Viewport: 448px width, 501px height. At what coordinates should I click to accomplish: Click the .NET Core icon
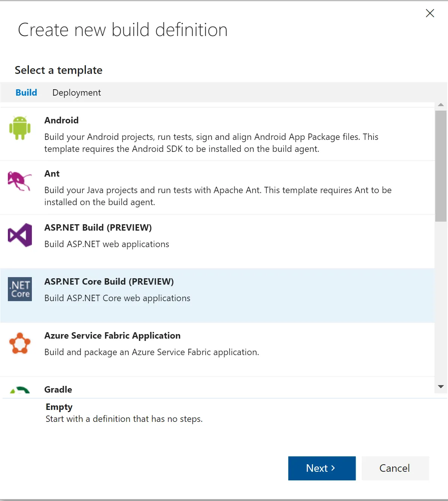coord(20,289)
